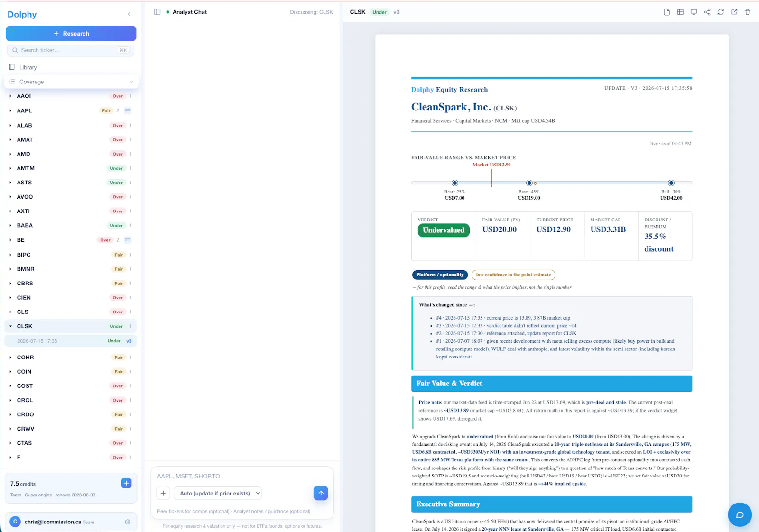The image size is (759, 532).
Task: Click the 35.5% discount figure
Action: [659, 243]
